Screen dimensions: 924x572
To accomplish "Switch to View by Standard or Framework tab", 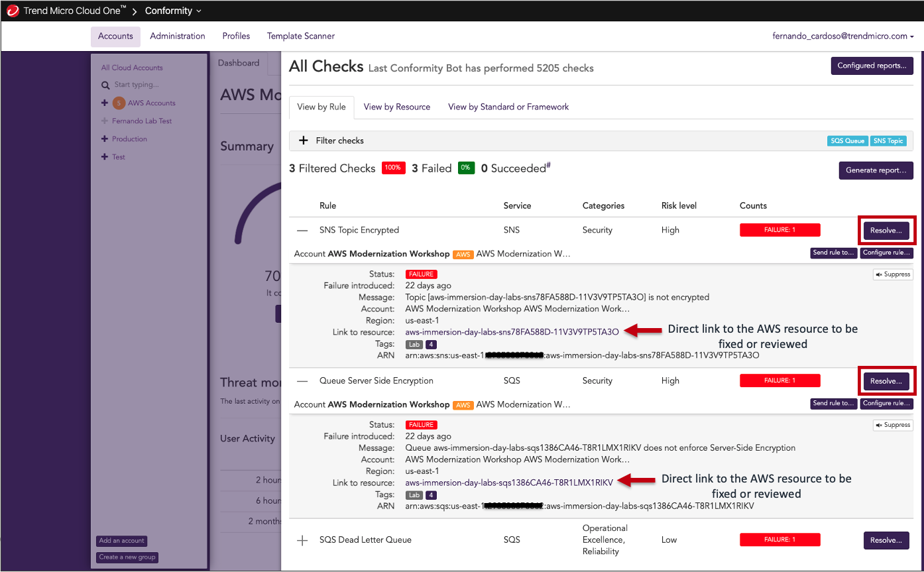I will click(508, 107).
